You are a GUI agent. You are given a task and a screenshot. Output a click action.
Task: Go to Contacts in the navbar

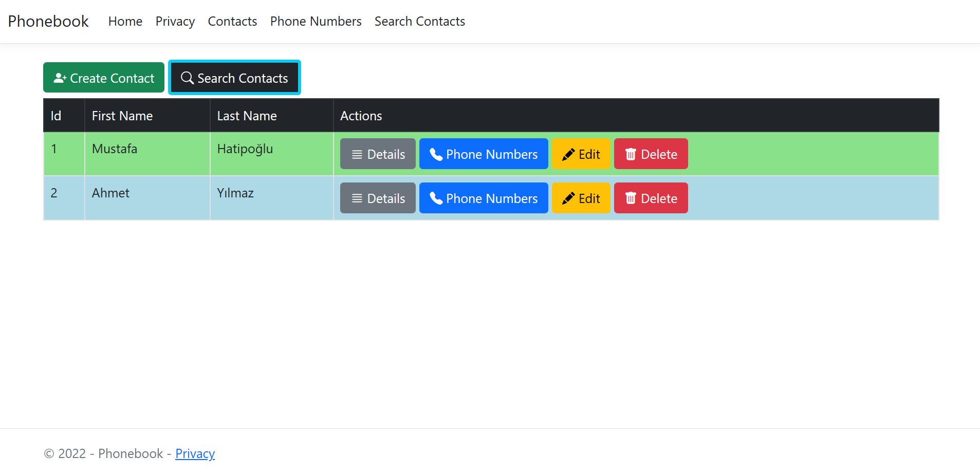pyautogui.click(x=232, y=21)
